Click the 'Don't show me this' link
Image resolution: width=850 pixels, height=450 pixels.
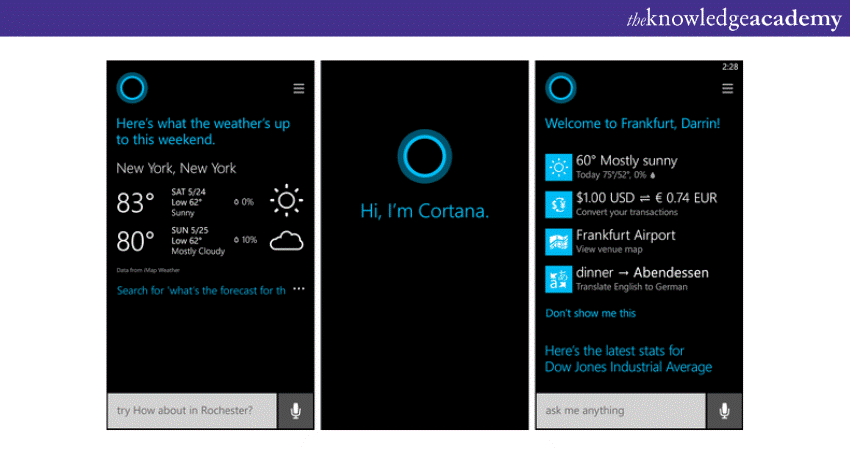pyautogui.click(x=590, y=313)
